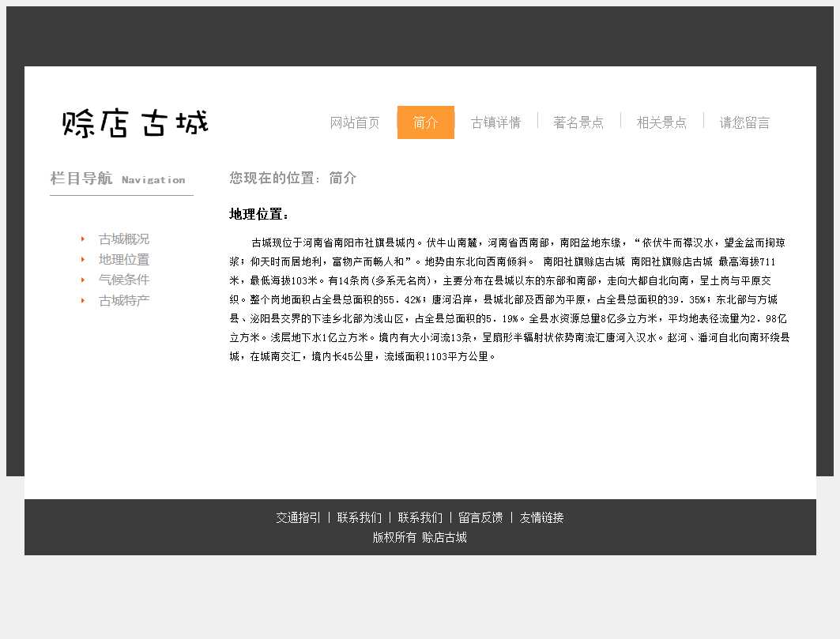
Task: Navigate to 请您留言 in the top menu
Action: pyautogui.click(x=744, y=122)
